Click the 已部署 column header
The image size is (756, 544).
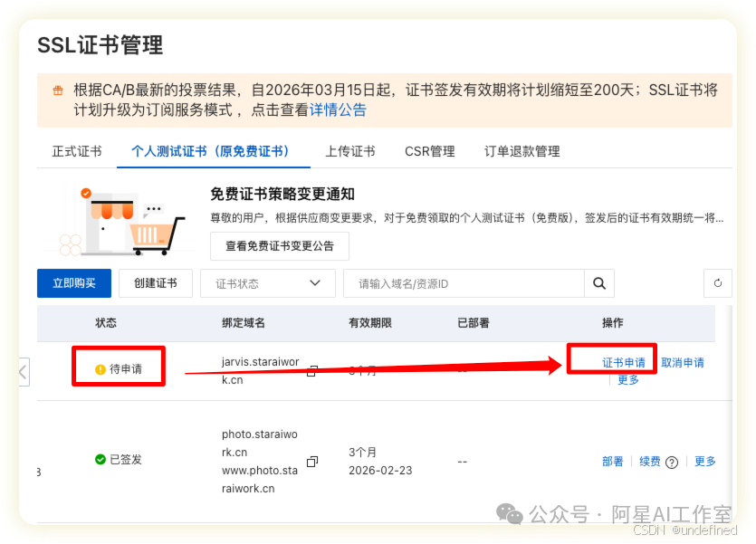point(474,323)
